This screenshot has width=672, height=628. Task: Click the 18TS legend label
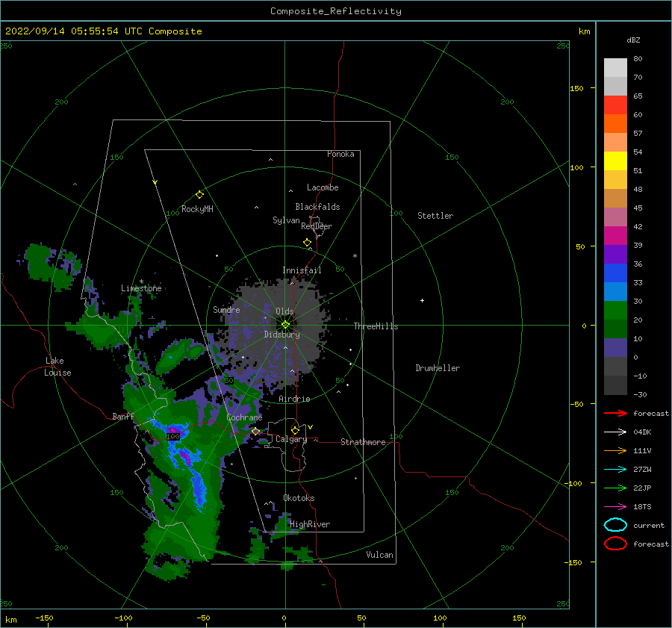pyautogui.click(x=642, y=507)
